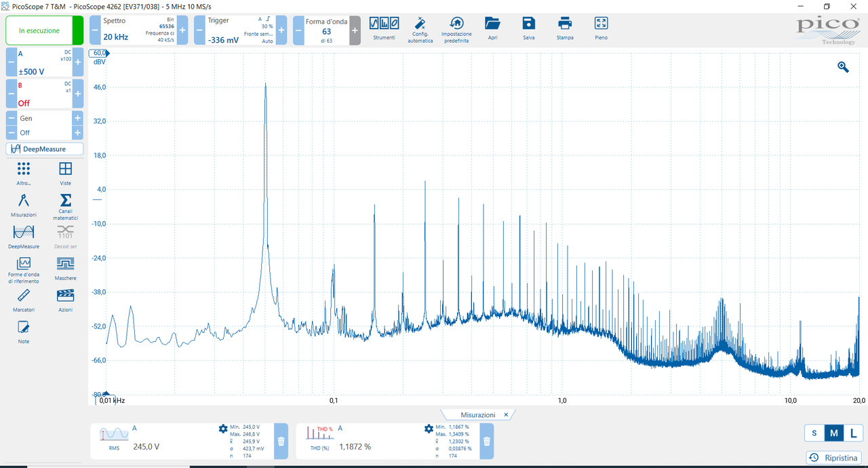Open Forme d'onda di riferimento
Screen dimensions: 868x468
[x=24, y=270]
